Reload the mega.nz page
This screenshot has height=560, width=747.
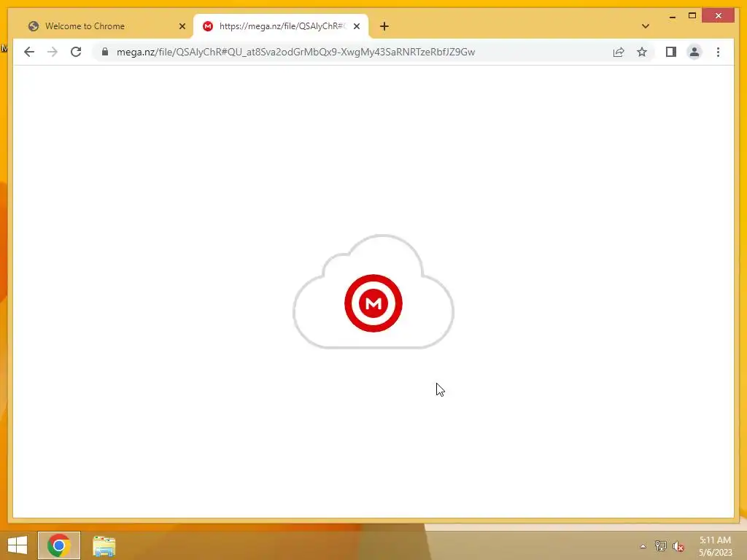(76, 52)
